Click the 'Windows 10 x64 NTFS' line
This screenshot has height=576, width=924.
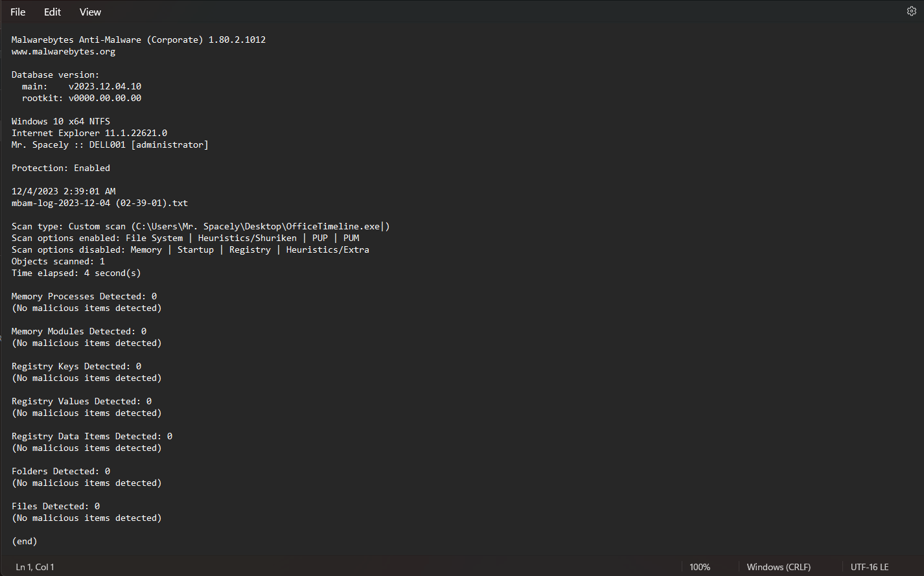point(61,122)
